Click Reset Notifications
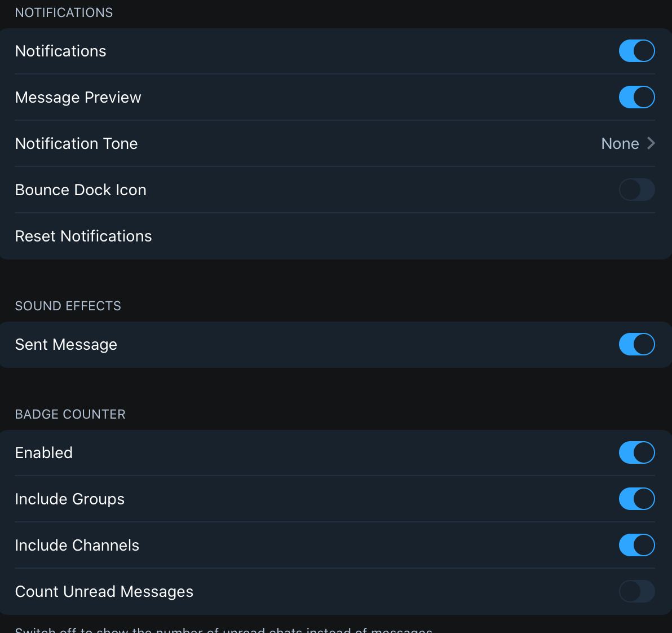 click(83, 236)
